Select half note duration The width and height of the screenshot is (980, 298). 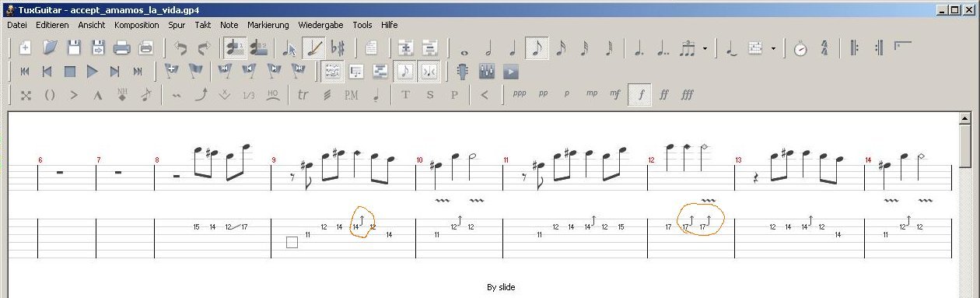[488, 49]
